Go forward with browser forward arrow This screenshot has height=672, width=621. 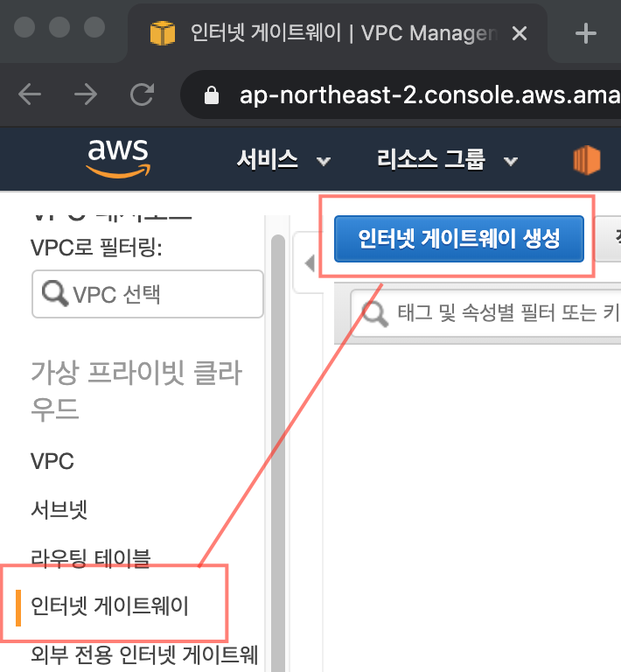tap(86, 94)
